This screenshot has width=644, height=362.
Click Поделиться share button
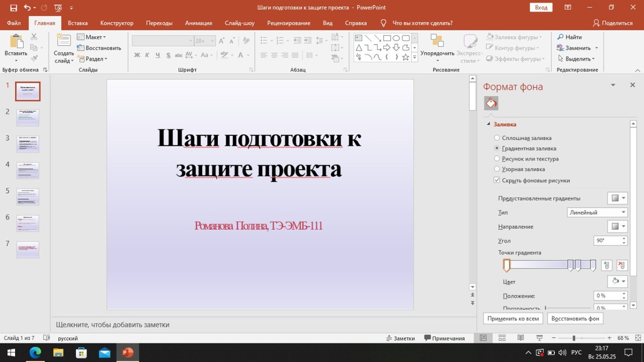tap(613, 23)
